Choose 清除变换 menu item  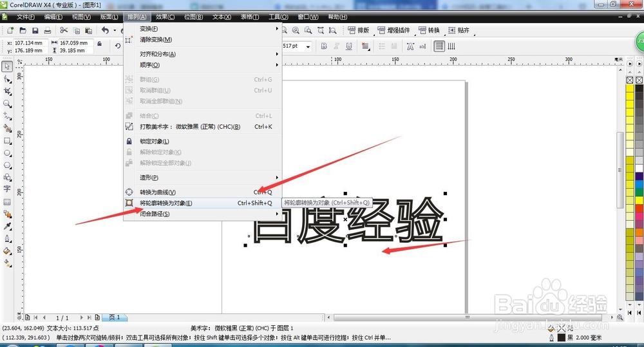coord(202,40)
